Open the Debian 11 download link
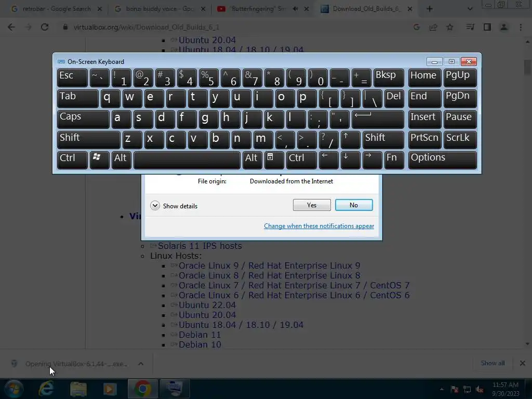This screenshot has height=399, width=532. (x=199, y=335)
